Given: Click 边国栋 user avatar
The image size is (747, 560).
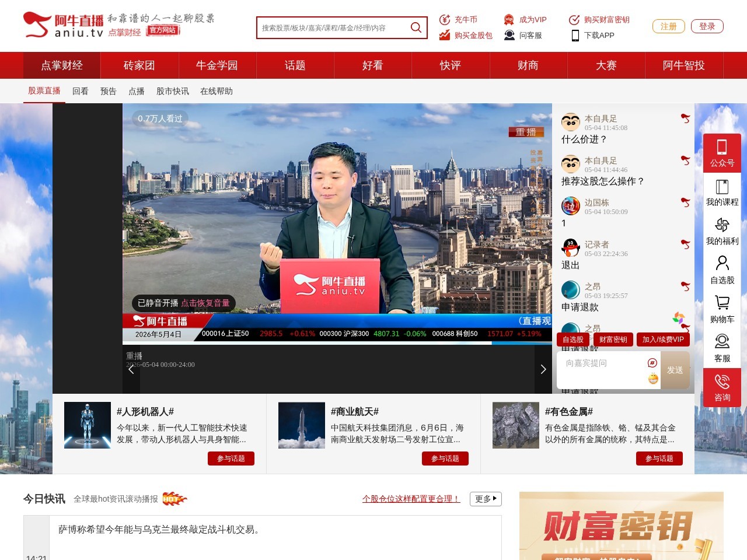Looking at the screenshot, I should [x=571, y=206].
